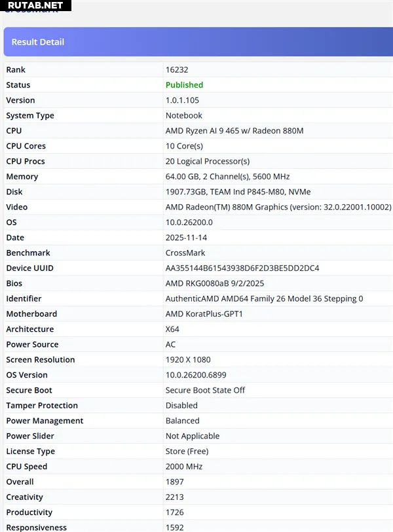This screenshot has height=532, width=393.
Task: Select the Productivity score 1726
Action: 174,512
